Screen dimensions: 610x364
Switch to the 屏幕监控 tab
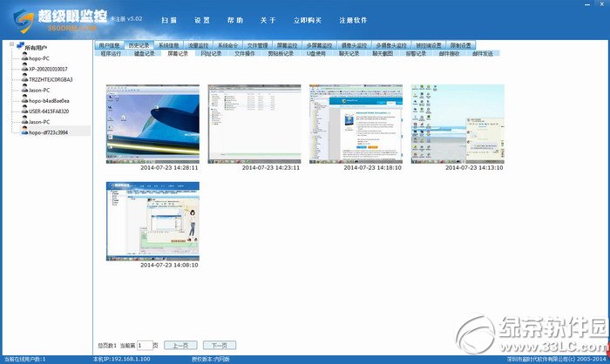287,45
